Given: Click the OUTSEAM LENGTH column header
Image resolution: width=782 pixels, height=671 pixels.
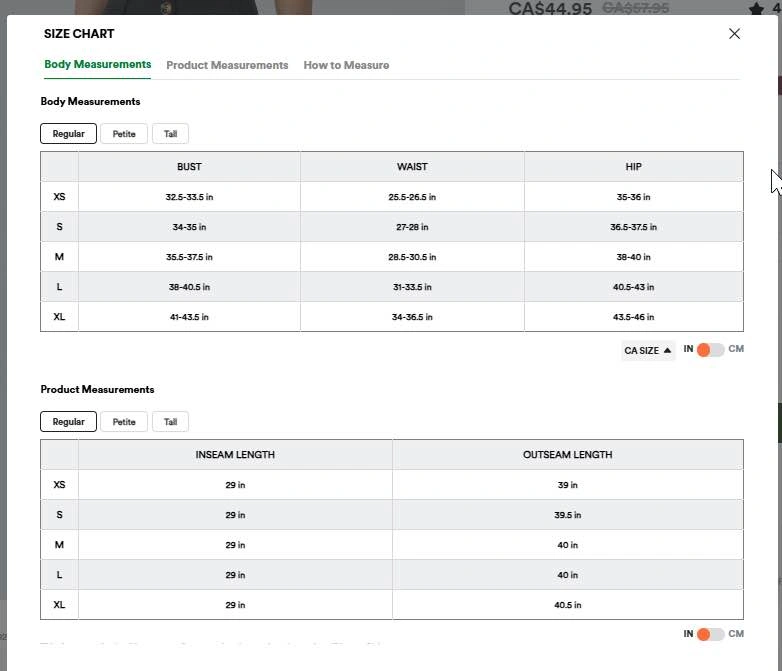Looking at the screenshot, I should pos(568,454).
